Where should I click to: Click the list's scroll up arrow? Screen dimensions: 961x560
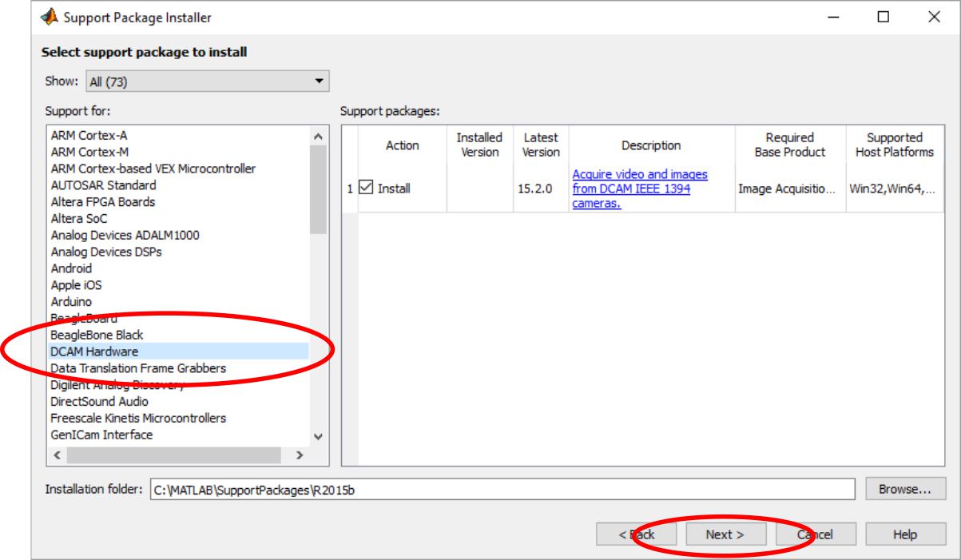[319, 137]
